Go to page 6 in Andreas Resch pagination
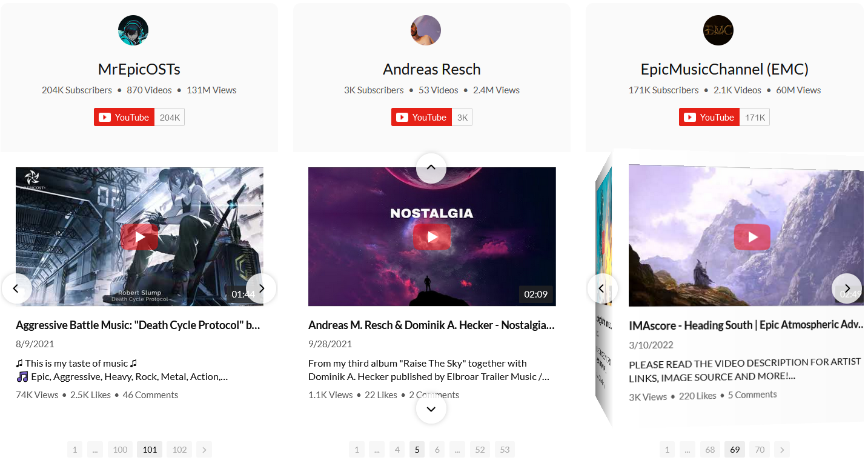The image size is (868, 463). [437, 450]
